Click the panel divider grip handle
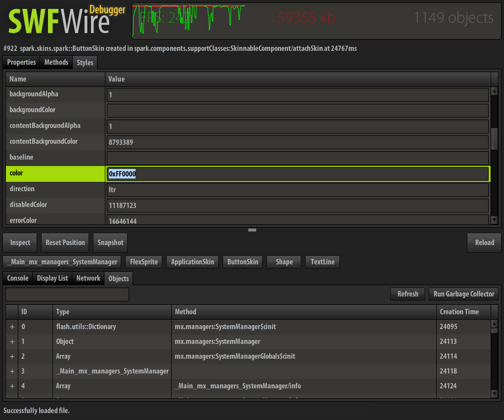Screen dimensions: 504x420 (252, 230)
